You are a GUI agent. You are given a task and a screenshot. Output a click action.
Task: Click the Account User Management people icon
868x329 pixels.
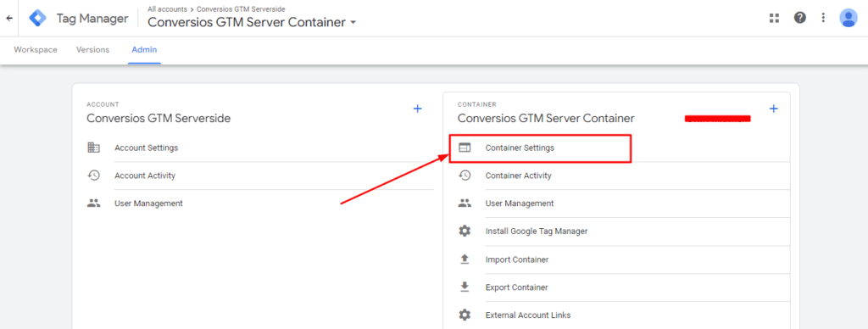pyautogui.click(x=93, y=204)
